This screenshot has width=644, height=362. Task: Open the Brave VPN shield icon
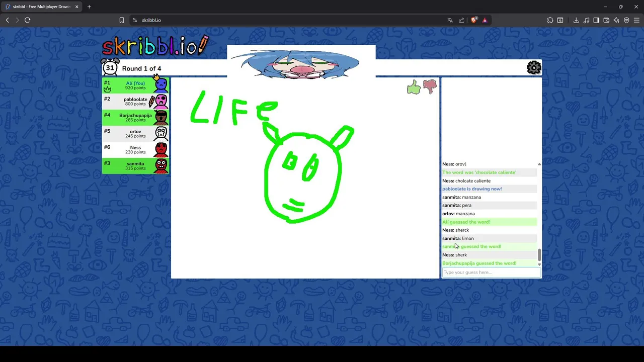click(626, 20)
